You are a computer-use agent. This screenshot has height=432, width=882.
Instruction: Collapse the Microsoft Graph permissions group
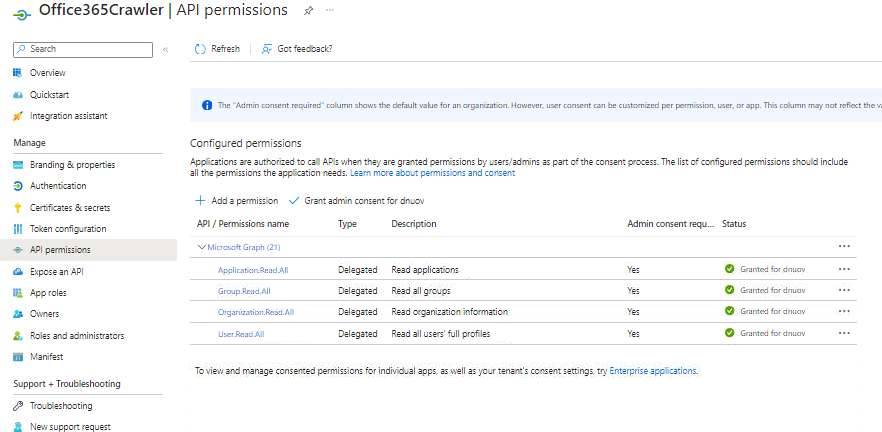202,246
